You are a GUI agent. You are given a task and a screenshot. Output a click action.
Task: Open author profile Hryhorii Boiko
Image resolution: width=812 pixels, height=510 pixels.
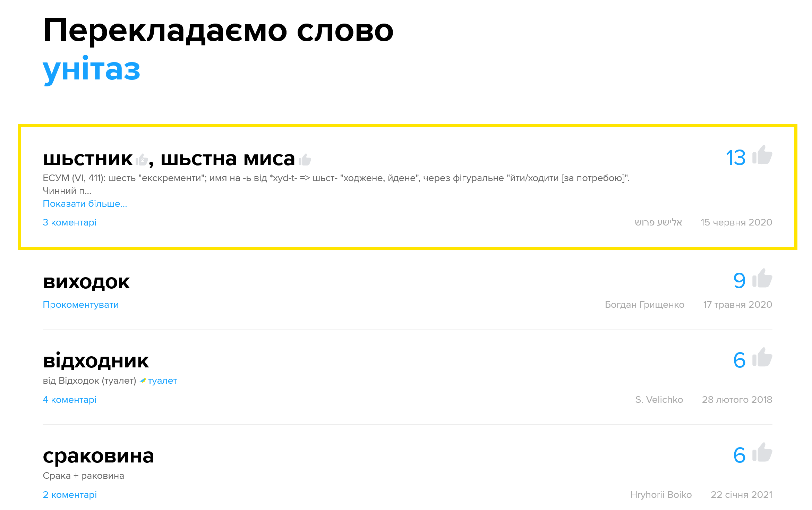[660, 495]
